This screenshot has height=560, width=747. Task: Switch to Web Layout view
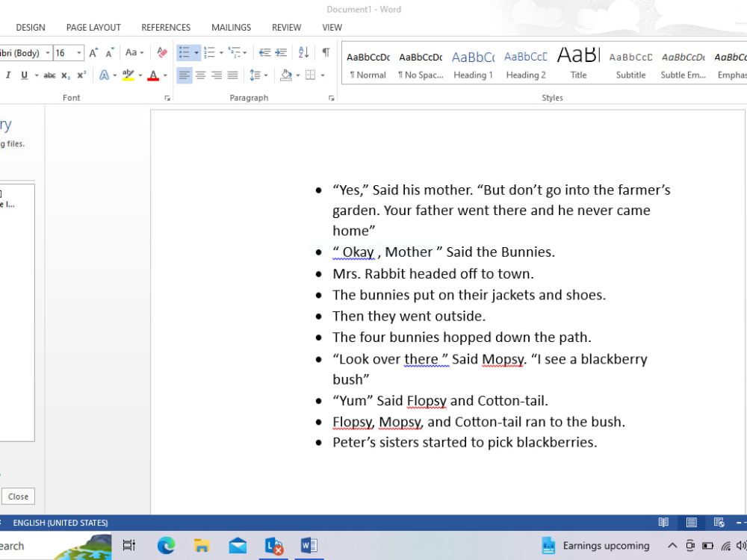click(719, 523)
